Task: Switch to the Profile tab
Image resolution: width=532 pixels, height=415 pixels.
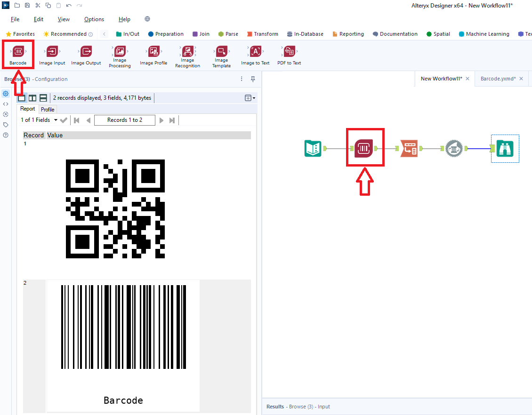Action: coord(47,109)
